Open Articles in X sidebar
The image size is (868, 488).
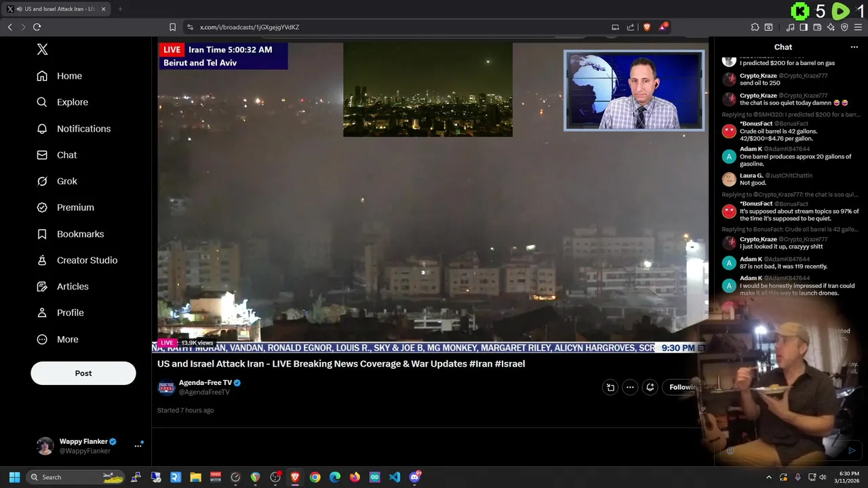point(63,287)
